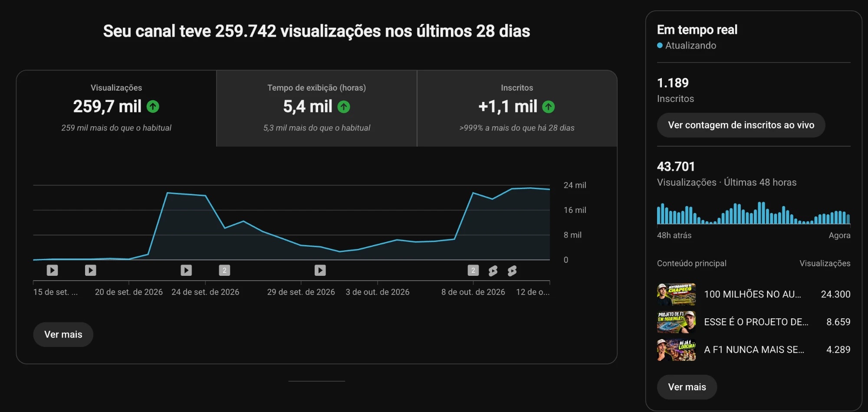
Task: Click the play marker between 29 de set. and 3 de out.
Action: click(320, 270)
